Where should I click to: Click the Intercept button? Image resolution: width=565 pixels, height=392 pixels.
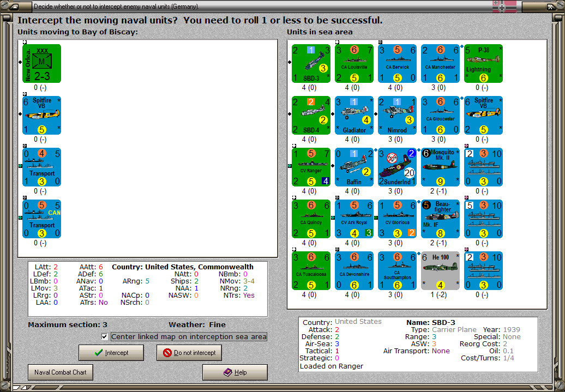(x=111, y=353)
